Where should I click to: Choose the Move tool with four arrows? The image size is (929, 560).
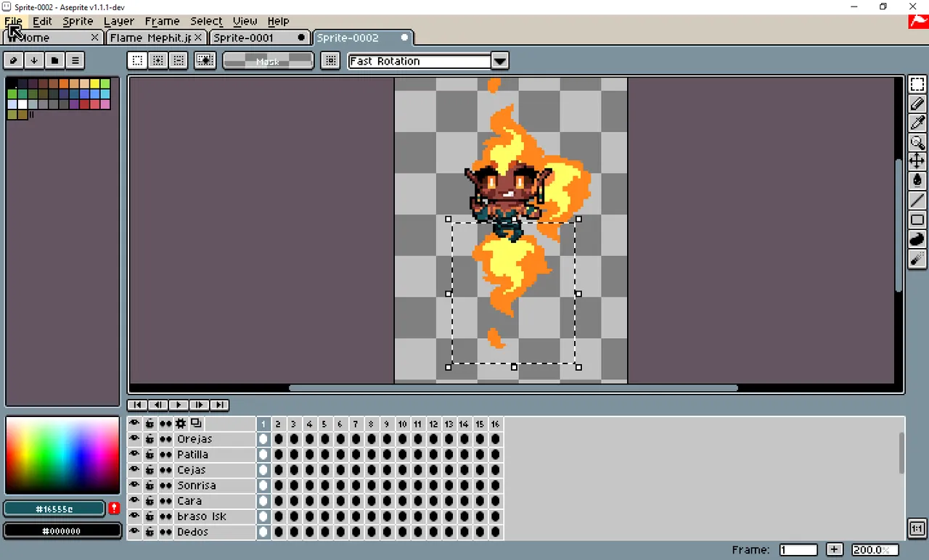[917, 161]
